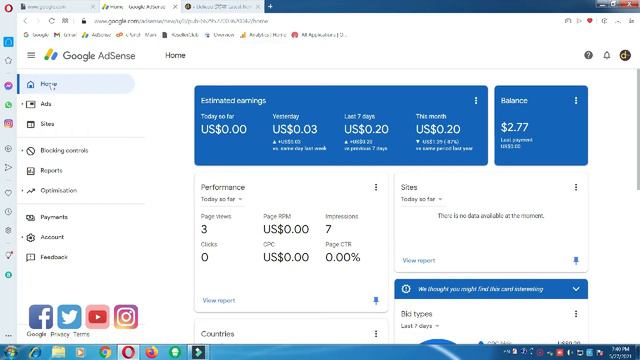Click the Facebook icon

point(41,317)
